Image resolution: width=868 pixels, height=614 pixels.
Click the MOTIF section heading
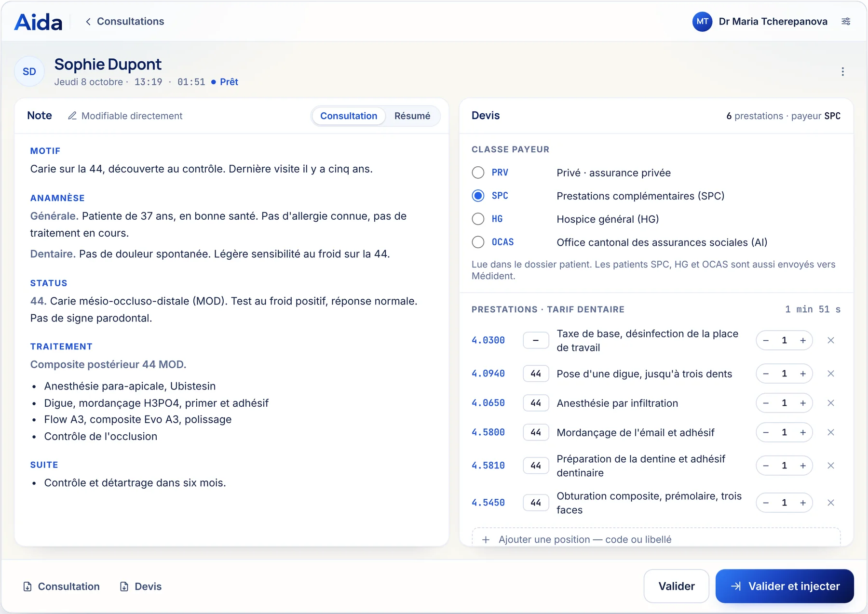pos(45,151)
